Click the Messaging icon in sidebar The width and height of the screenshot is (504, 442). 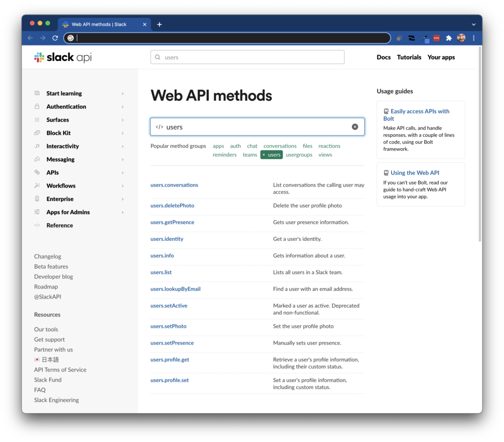click(x=37, y=159)
